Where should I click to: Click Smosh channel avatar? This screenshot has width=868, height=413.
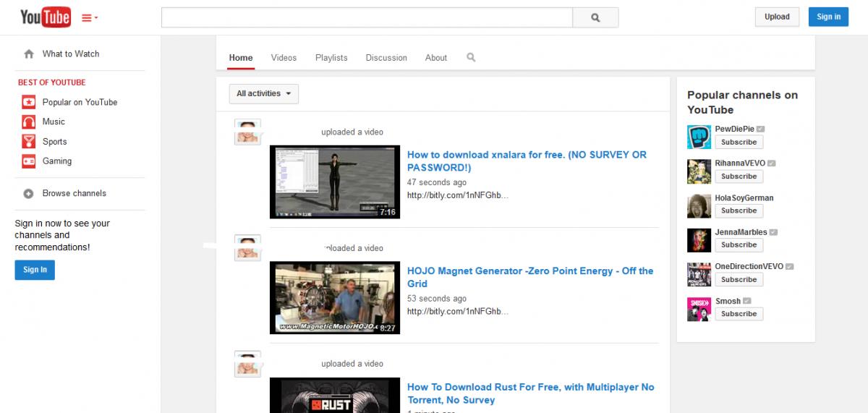[699, 309]
